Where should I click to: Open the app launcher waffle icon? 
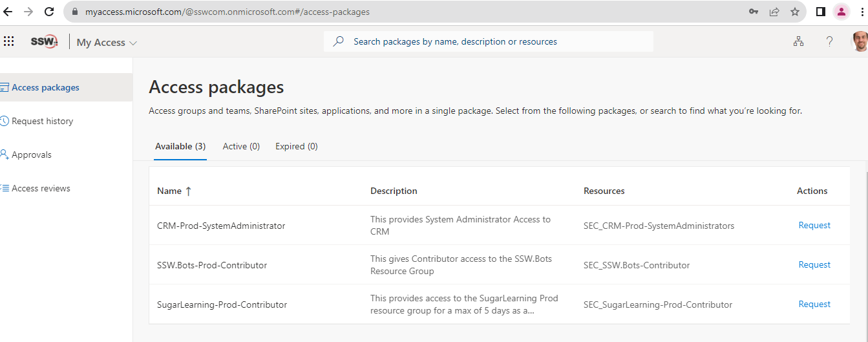click(9, 41)
